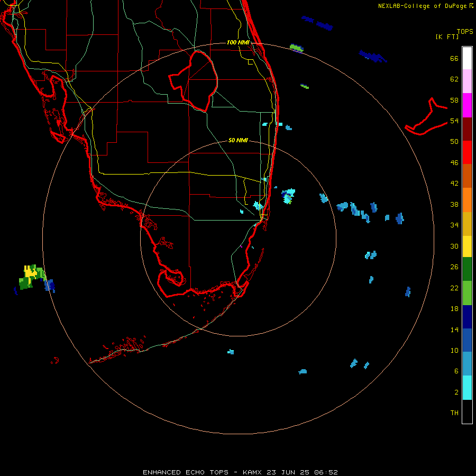Click the light blue swatch between 10 and 6

[x=467, y=363]
